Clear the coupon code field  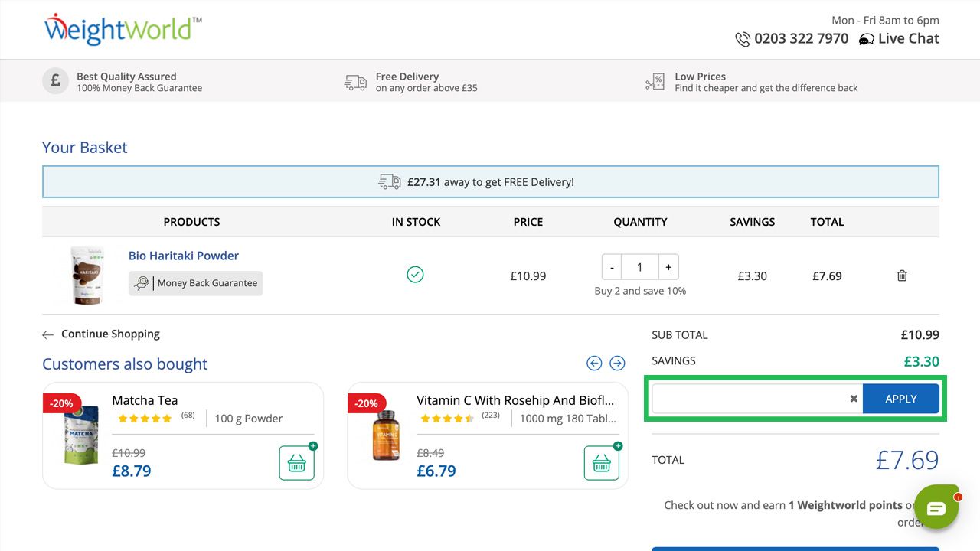point(854,399)
